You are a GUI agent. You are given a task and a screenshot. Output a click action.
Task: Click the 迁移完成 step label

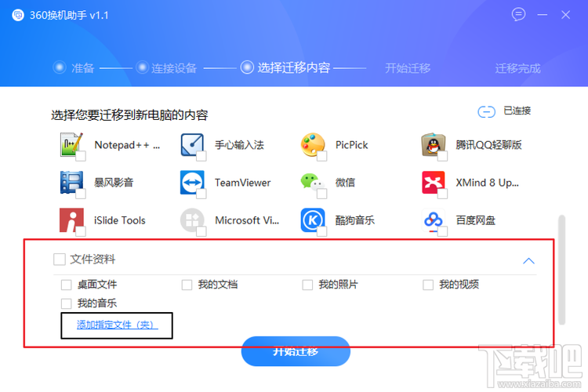point(518,68)
